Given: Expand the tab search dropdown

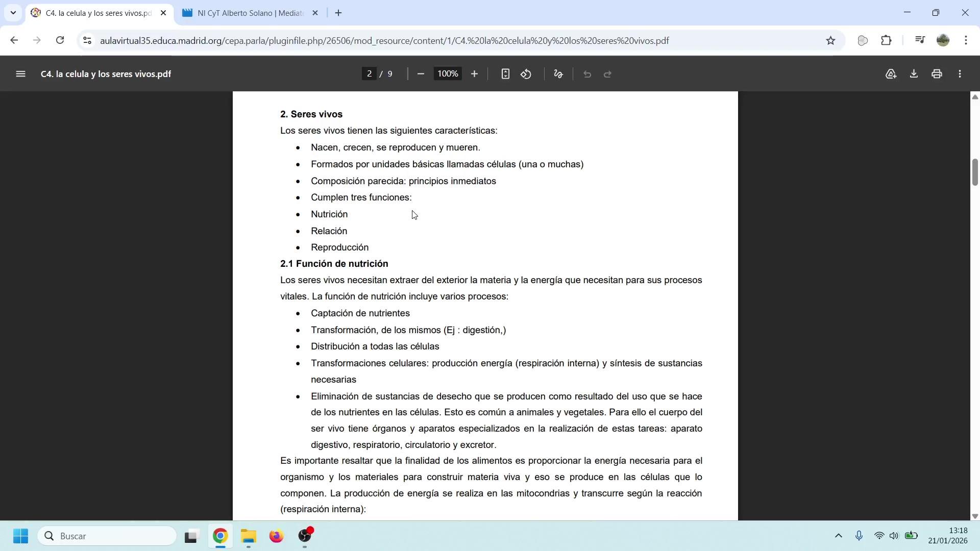Looking at the screenshot, I should [13, 13].
